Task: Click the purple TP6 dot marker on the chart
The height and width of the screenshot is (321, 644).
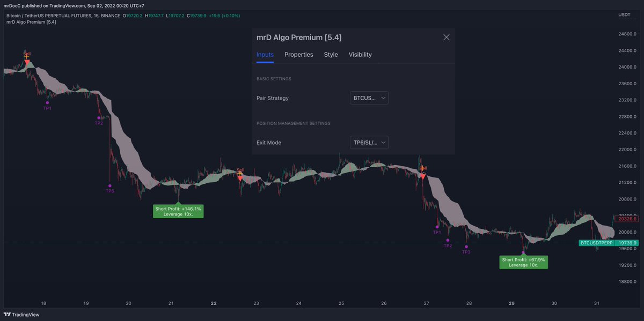Action: coord(111,185)
